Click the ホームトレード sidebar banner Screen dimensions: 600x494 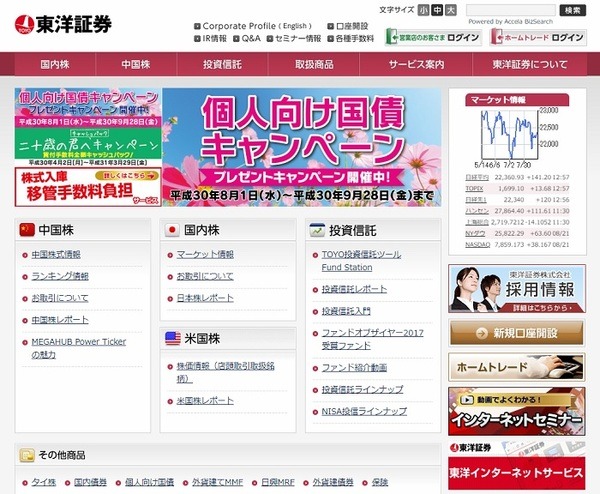coord(517,367)
